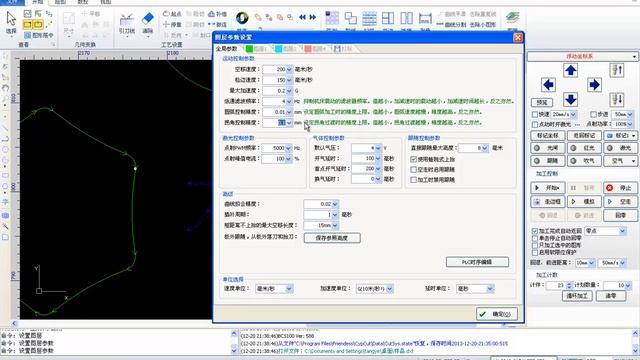640x360 pixels.
Task: Click the 红光 red light toggle button
Action: point(584,148)
